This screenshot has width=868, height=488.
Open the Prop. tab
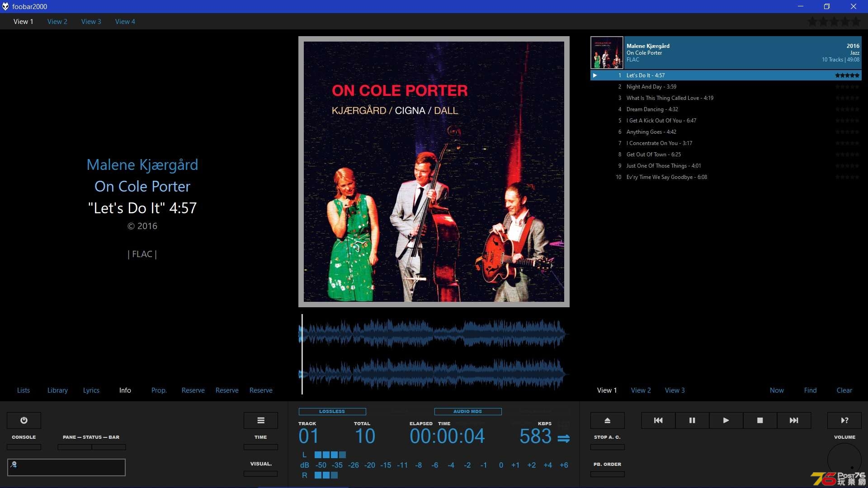(x=159, y=390)
